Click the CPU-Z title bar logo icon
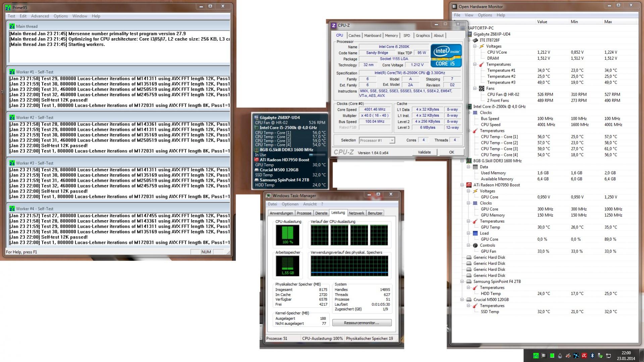This screenshot has height=362, width=644. [334, 25]
